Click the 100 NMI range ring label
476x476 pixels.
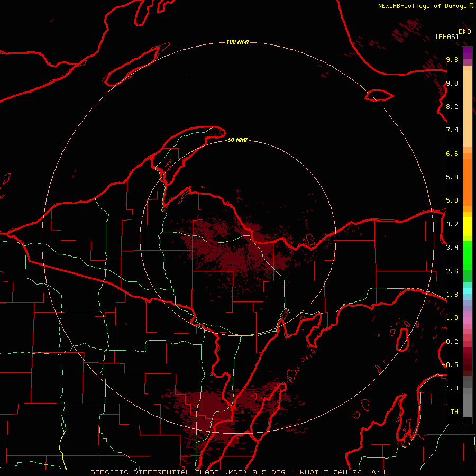point(237,42)
